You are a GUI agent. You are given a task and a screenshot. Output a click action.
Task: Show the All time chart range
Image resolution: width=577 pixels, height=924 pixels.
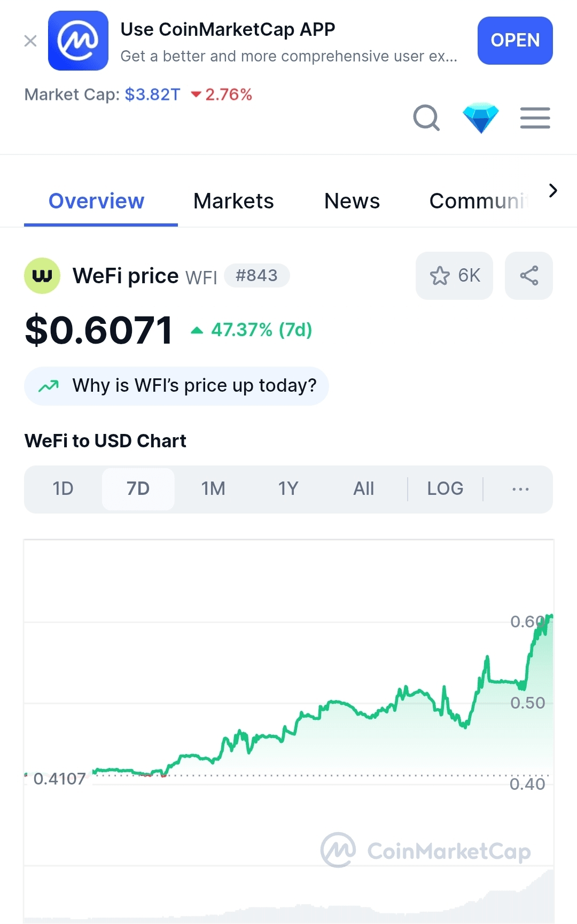point(363,489)
